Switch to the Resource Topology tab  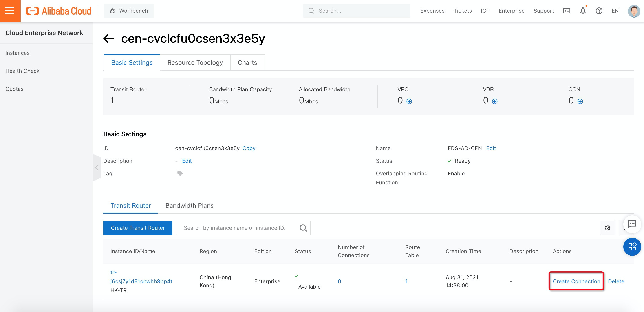(195, 62)
